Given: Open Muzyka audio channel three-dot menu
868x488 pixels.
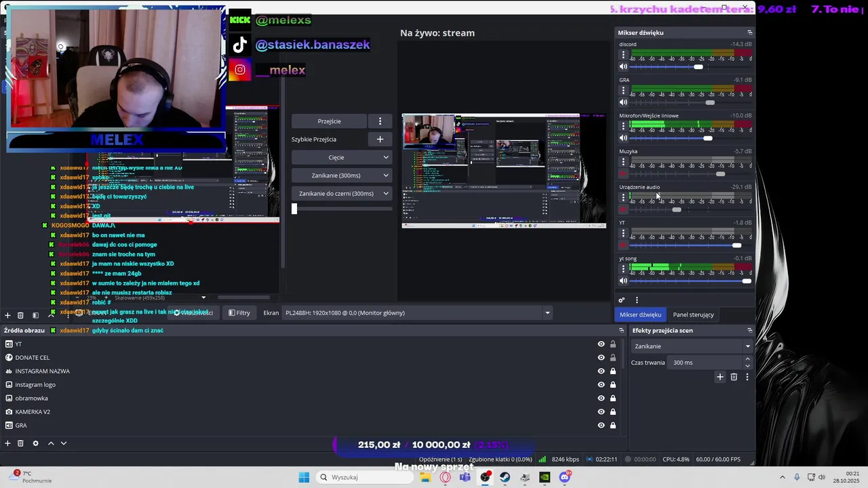Looking at the screenshot, I should click(x=623, y=162).
